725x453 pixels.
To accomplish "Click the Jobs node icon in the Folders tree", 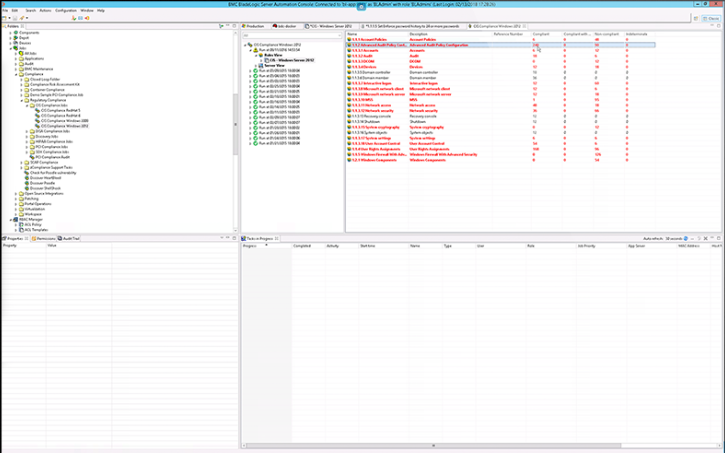I will coord(16,48).
